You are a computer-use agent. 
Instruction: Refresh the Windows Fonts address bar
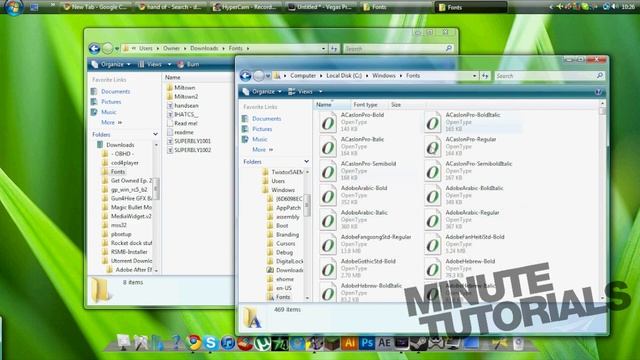(485, 76)
